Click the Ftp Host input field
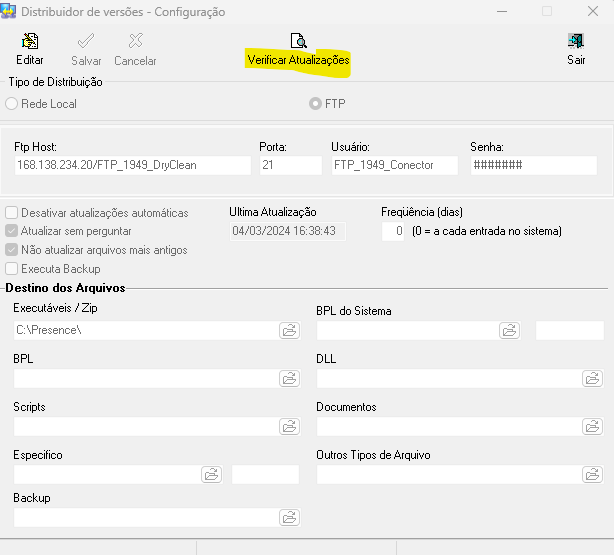 pyautogui.click(x=132, y=165)
